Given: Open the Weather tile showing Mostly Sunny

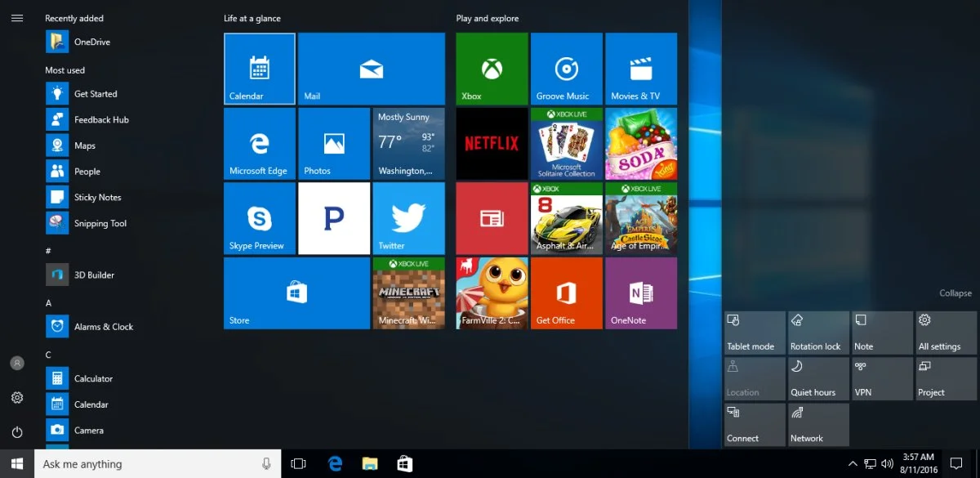Looking at the screenshot, I should click(409, 144).
